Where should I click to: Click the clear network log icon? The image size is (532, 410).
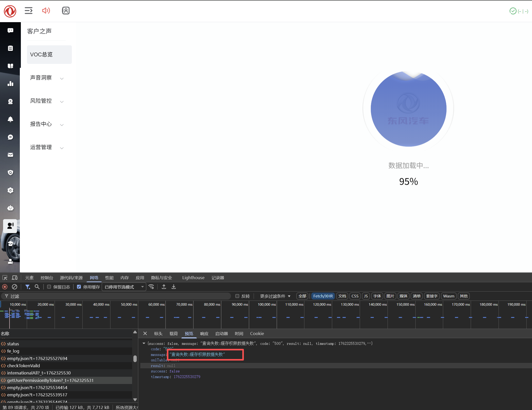point(15,287)
